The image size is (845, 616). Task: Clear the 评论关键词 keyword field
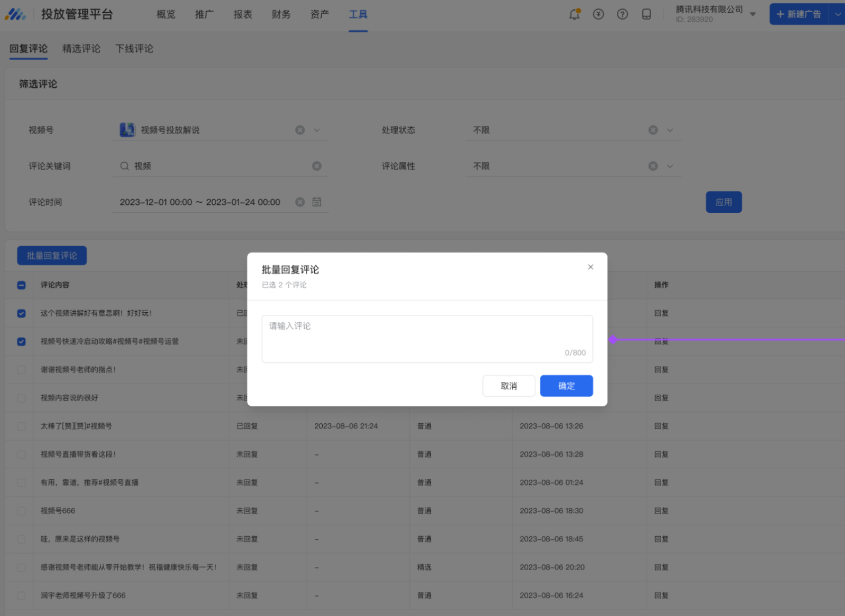pyautogui.click(x=317, y=166)
